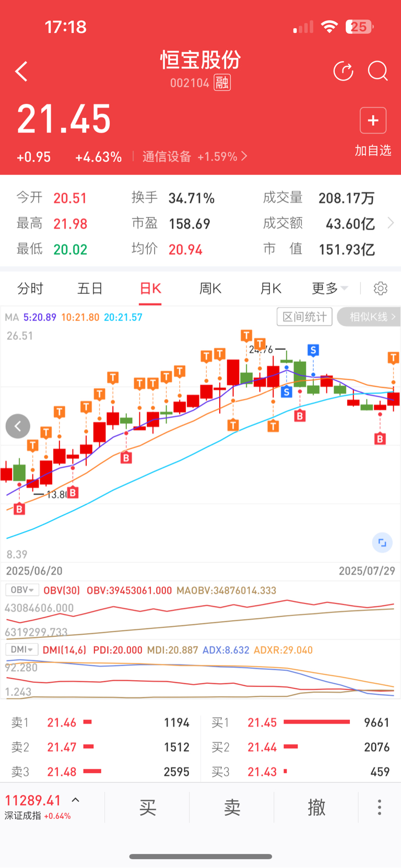401x868 pixels.
Task: Tap the chart end date 2025/07/29
Action: point(367,570)
